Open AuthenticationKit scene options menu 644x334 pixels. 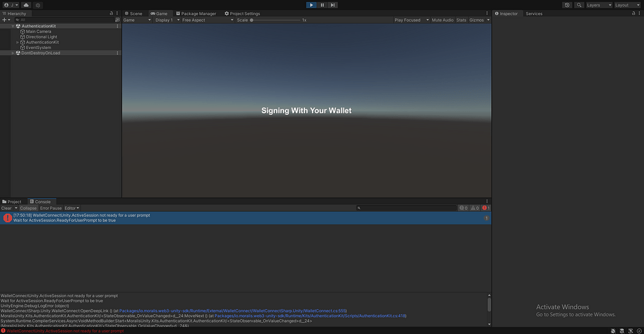click(x=118, y=26)
